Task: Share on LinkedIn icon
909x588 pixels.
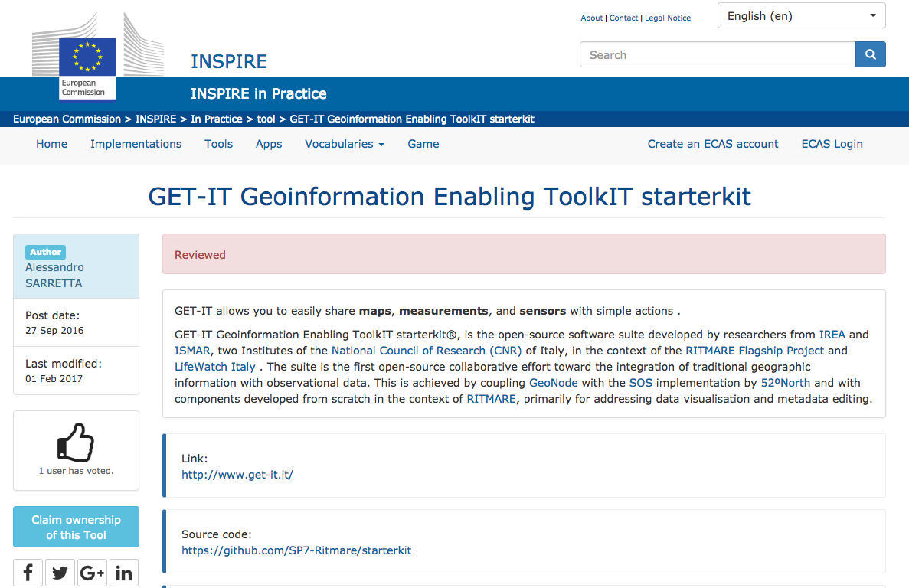Action: click(124, 573)
